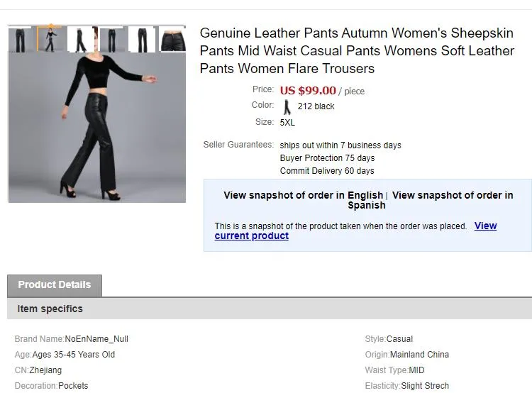
Task: Click the Genuine Leather Pants product title
Action: [x=357, y=51]
